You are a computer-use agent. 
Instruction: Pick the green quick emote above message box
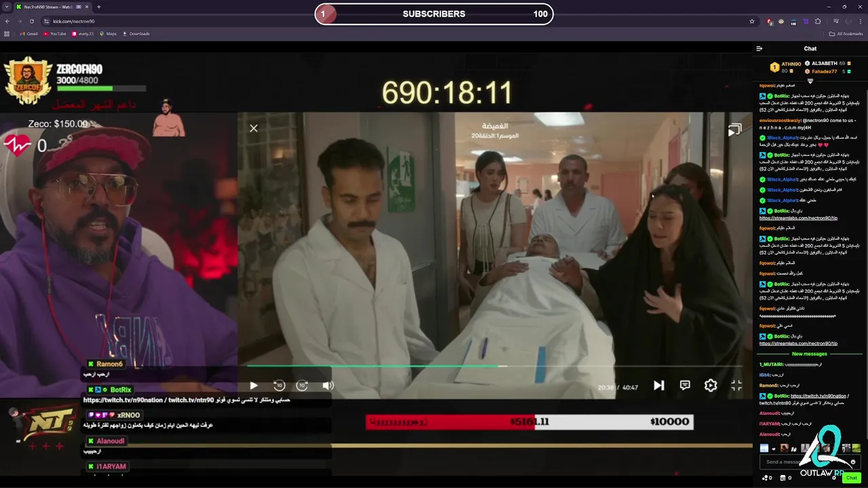pyautogui.click(x=856, y=448)
